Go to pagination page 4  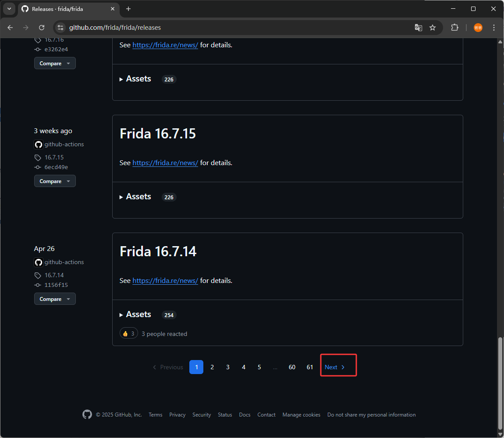[x=244, y=367]
